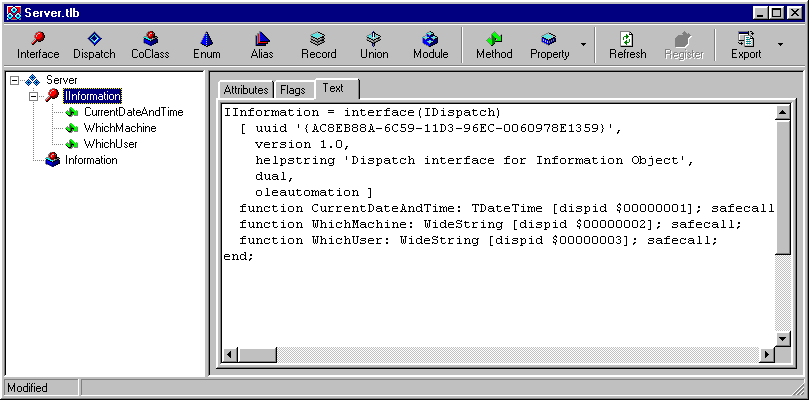Collapse the IInformation tree node

point(32,96)
